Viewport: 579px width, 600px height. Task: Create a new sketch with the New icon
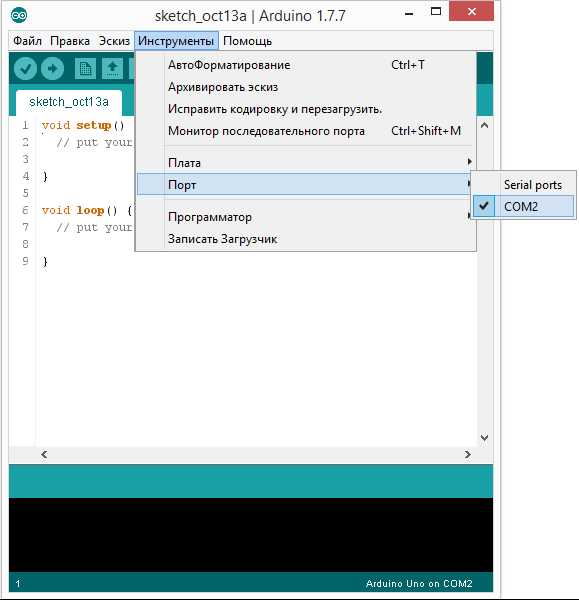pos(85,69)
